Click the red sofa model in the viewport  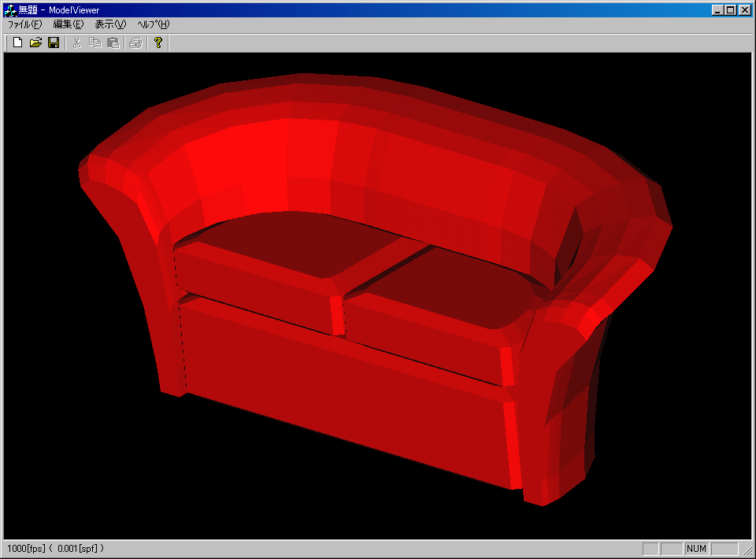376,289
